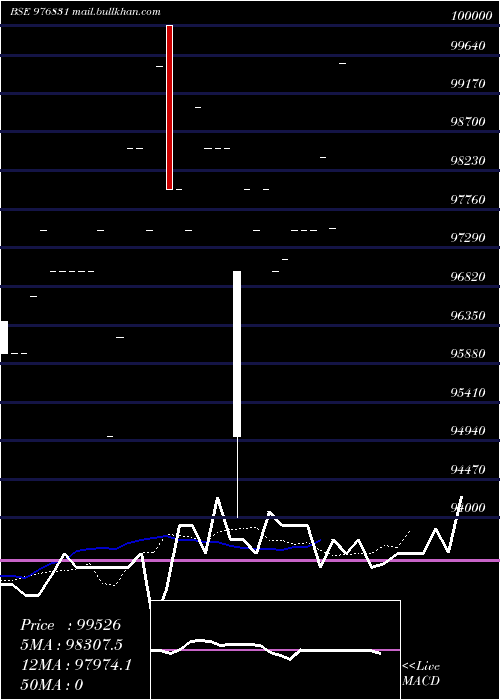This screenshot has width=500, height=700.
Task: Click the MACD inset chart line
Action: click(266, 649)
